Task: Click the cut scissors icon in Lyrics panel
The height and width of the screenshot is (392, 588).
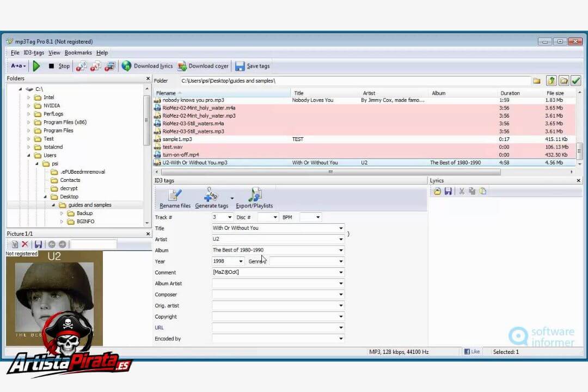Action: click(x=462, y=191)
